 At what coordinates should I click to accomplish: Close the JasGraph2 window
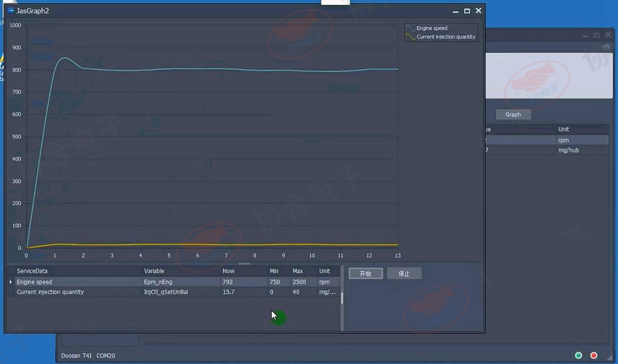point(478,10)
